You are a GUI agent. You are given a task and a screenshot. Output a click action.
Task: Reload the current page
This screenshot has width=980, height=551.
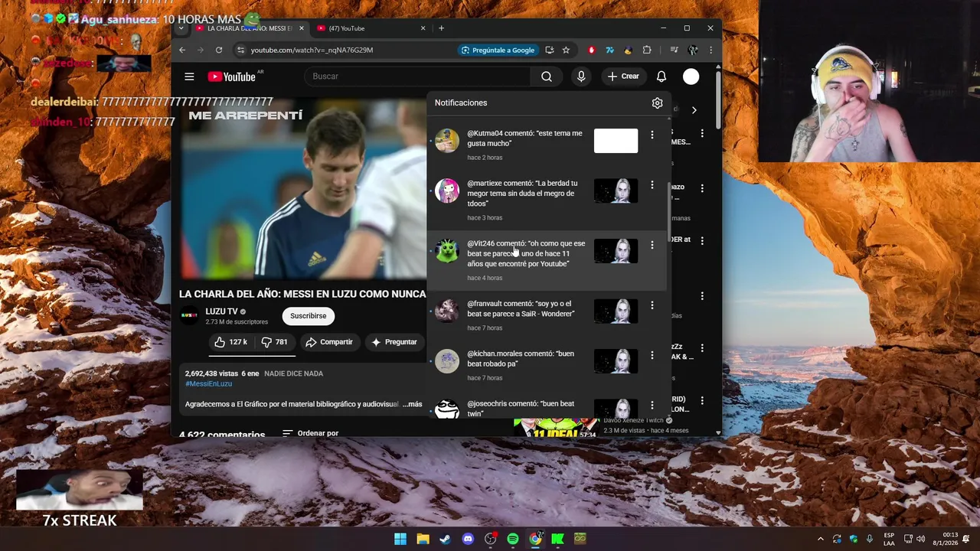[219, 50]
